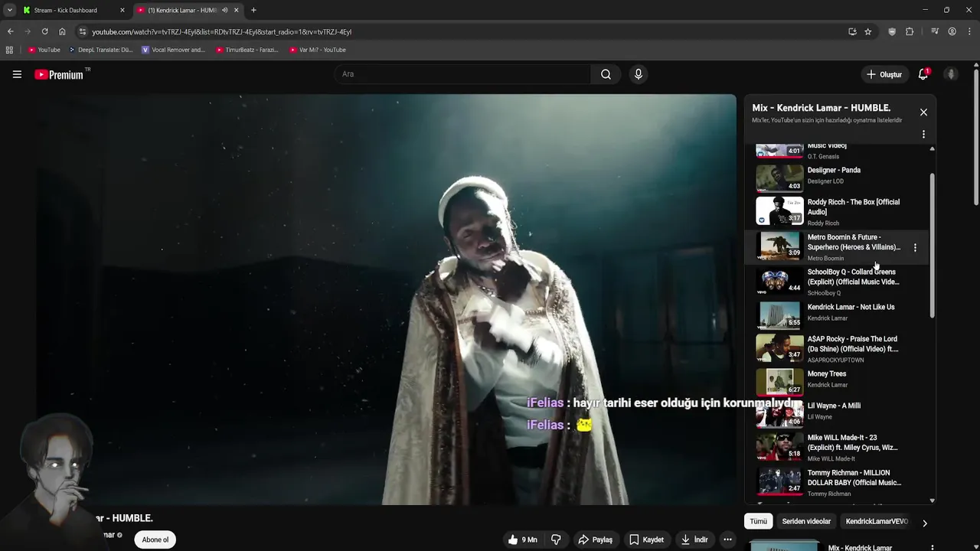Click the Not Like Us video thumbnail
980x551 pixels.
point(779,314)
